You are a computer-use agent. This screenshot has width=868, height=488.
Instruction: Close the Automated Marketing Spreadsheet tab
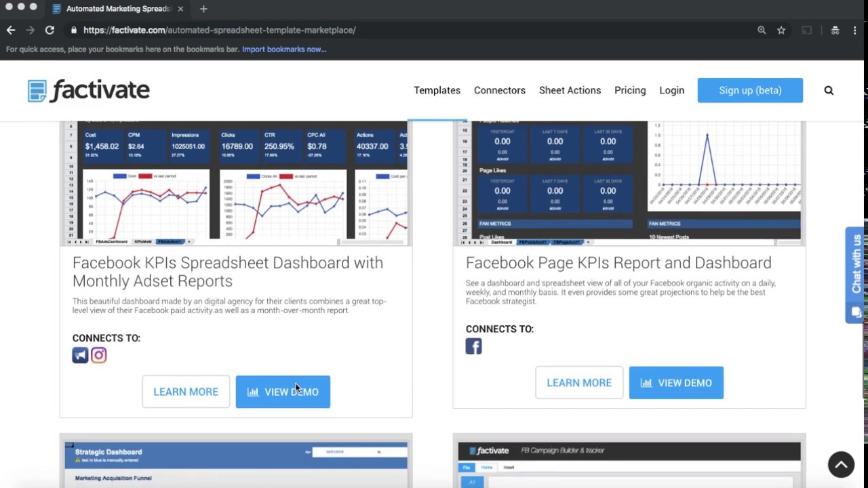180,9
